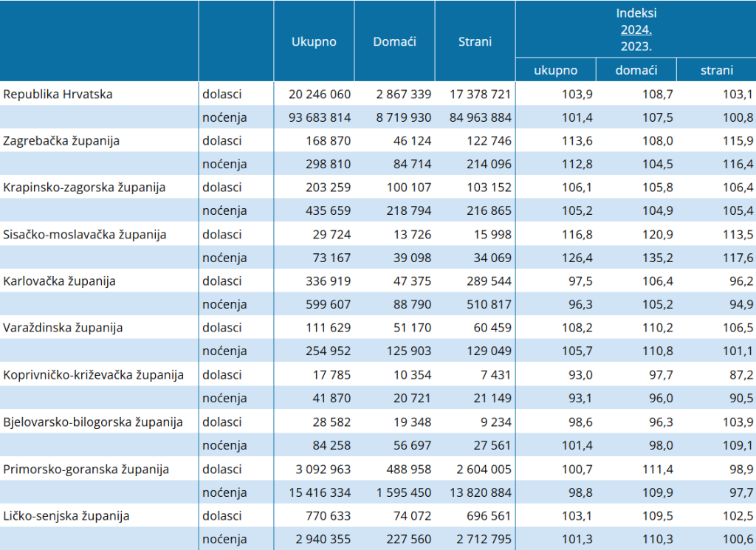Select Ličko-senjska županija label
The width and height of the screenshot is (756, 550).
pos(66,516)
